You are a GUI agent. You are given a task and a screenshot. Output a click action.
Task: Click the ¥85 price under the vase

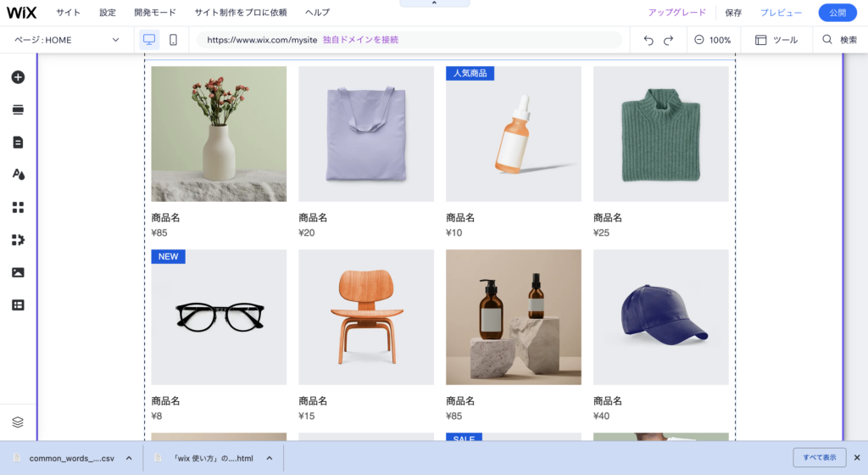pos(159,232)
